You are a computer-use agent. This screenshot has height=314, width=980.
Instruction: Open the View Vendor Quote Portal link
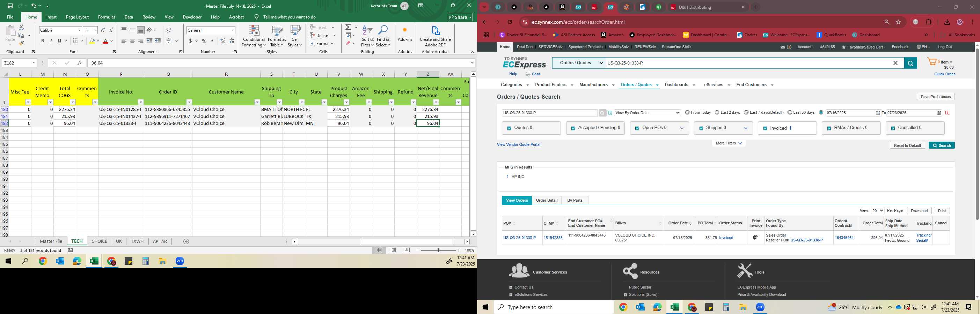tap(519, 144)
